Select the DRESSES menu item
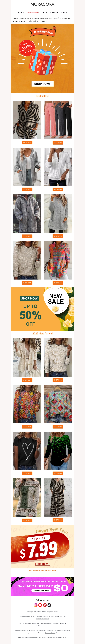 [54, 12]
